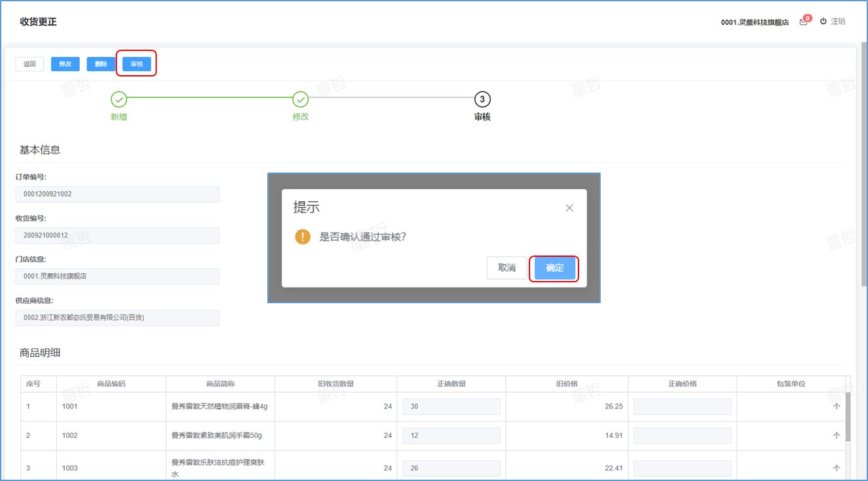The height and width of the screenshot is (481, 868).
Task: Click the blue 修改 toolbar button
Action: (65, 64)
